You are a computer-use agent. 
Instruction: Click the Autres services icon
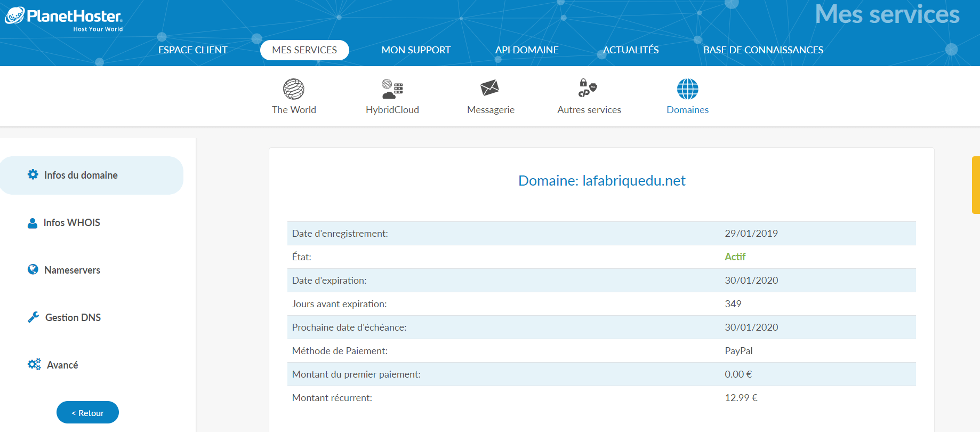(x=588, y=88)
